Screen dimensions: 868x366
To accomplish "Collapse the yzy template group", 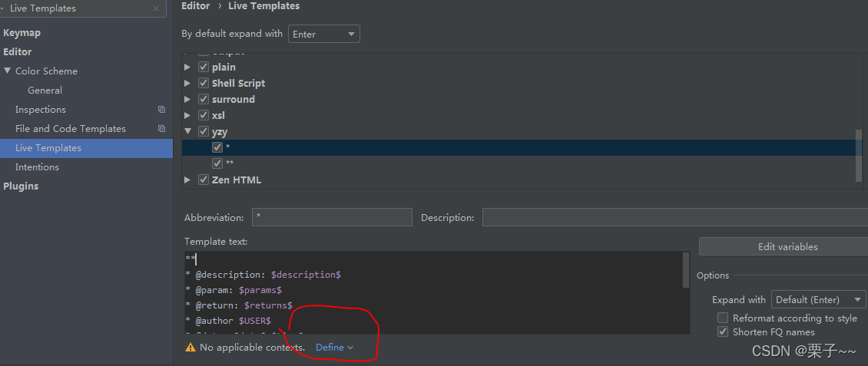I will pyautogui.click(x=187, y=131).
